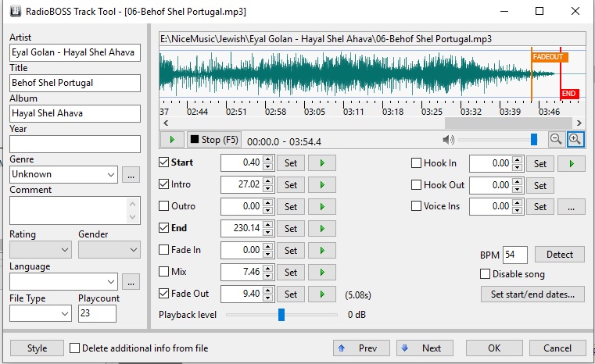This screenshot has height=364, width=595.
Task: Uncheck the End checkbox
Action: coord(163,228)
